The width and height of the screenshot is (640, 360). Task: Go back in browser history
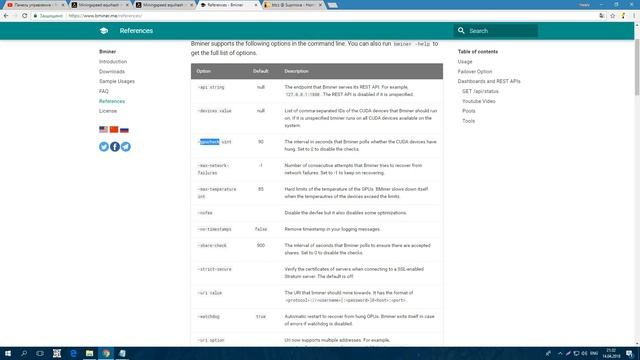6,16
